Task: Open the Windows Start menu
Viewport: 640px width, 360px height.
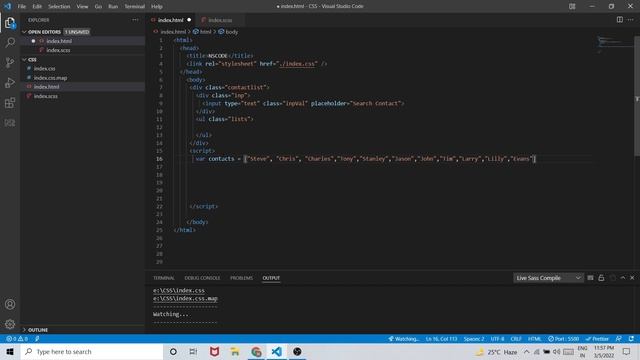Action: pos(10,351)
